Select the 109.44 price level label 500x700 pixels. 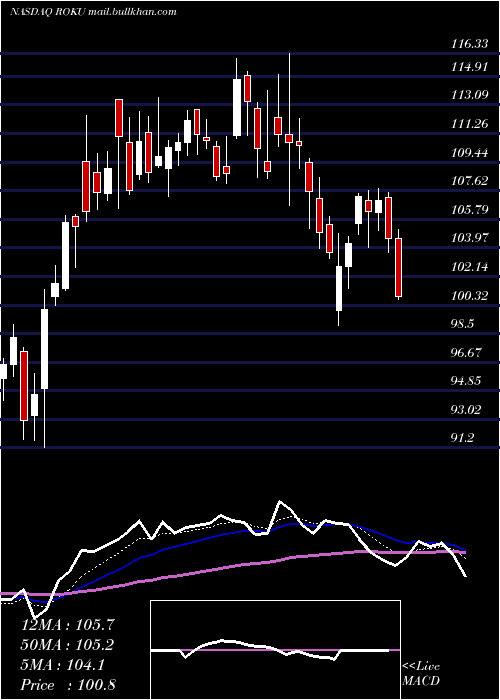[469, 153]
